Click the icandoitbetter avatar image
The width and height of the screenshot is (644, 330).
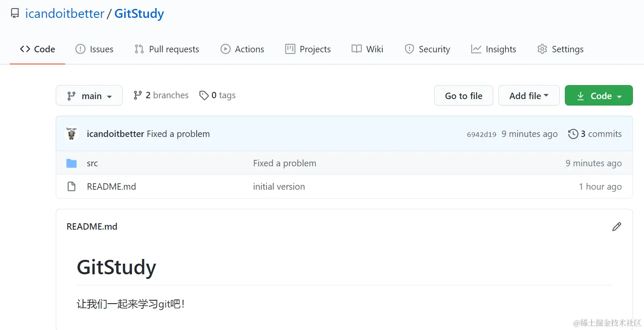click(72, 134)
